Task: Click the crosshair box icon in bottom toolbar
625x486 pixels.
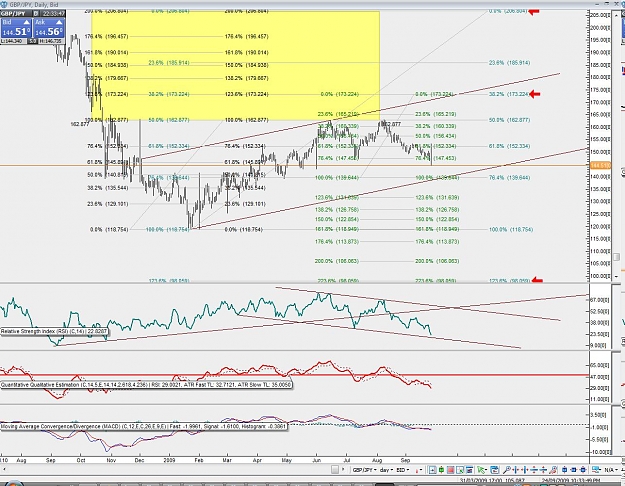Action: 432,470
